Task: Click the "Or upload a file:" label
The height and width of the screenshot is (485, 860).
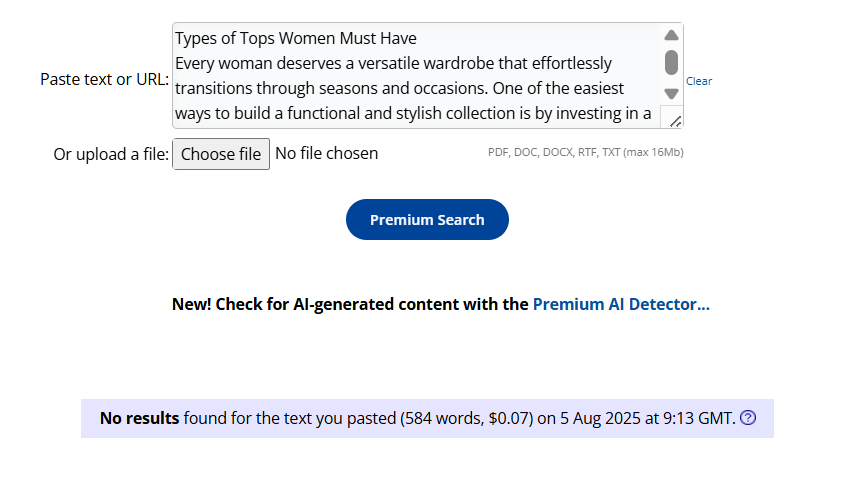Action: click(x=111, y=154)
